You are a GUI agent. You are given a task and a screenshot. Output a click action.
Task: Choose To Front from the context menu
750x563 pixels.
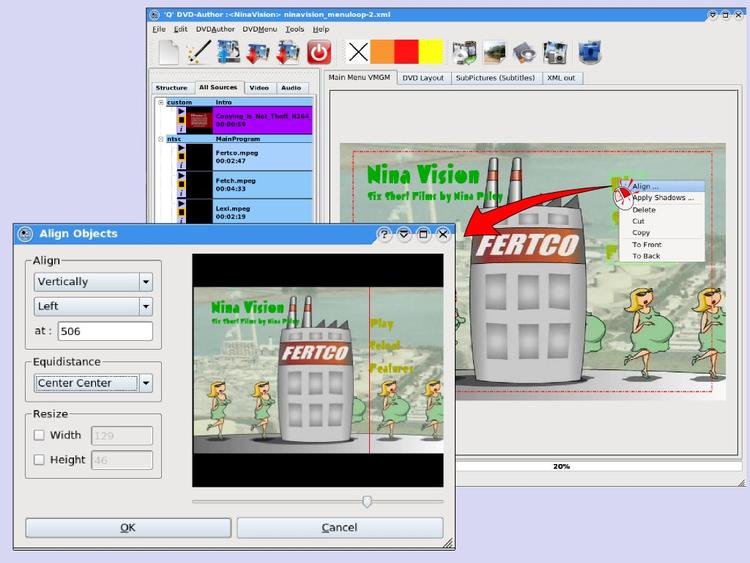(x=662, y=244)
